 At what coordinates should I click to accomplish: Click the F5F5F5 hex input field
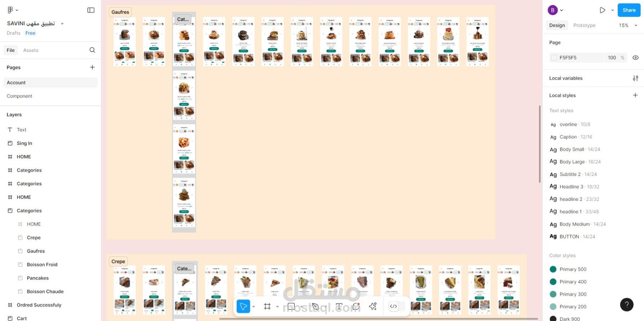(577, 58)
